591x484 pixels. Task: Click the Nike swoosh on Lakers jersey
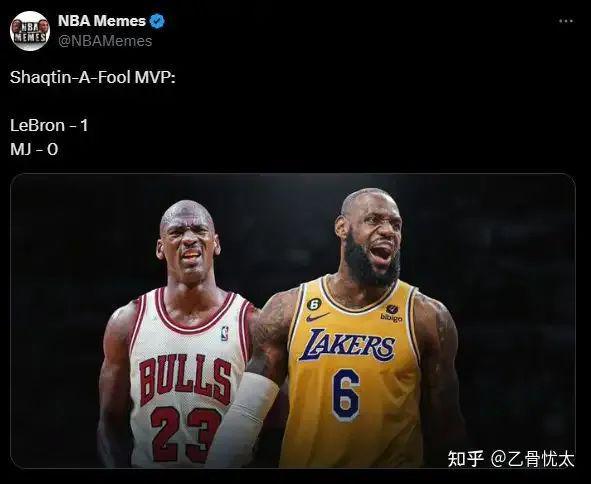317,317
